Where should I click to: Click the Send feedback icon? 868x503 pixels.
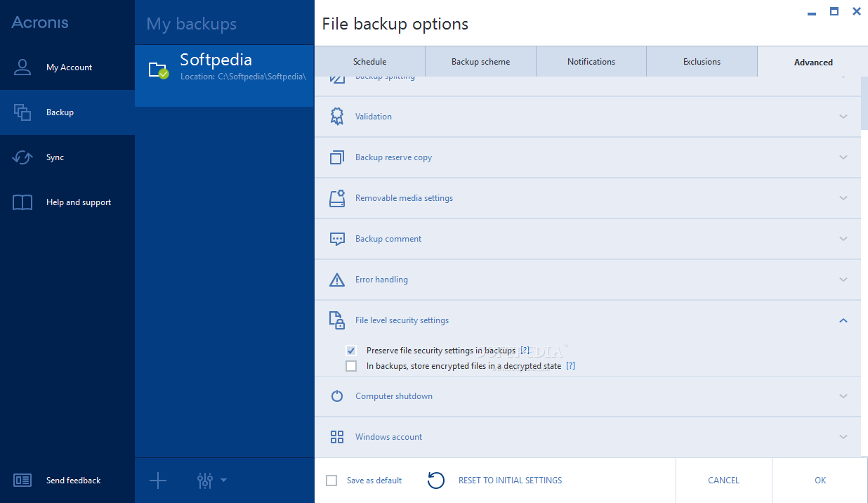point(22,481)
